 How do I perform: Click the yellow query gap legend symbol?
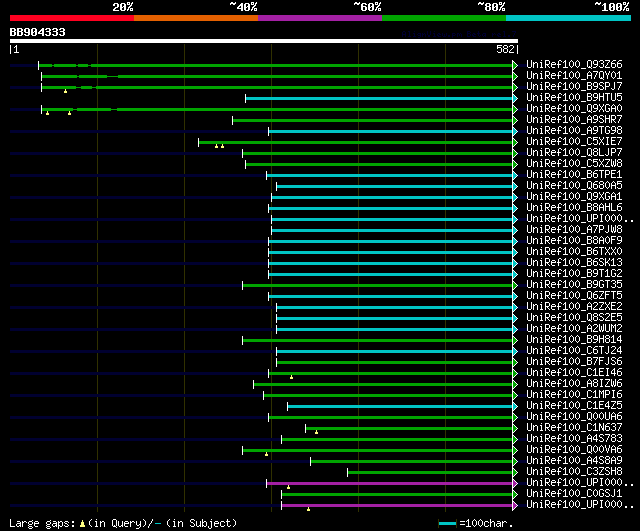pyautogui.click(x=82, y=523)
